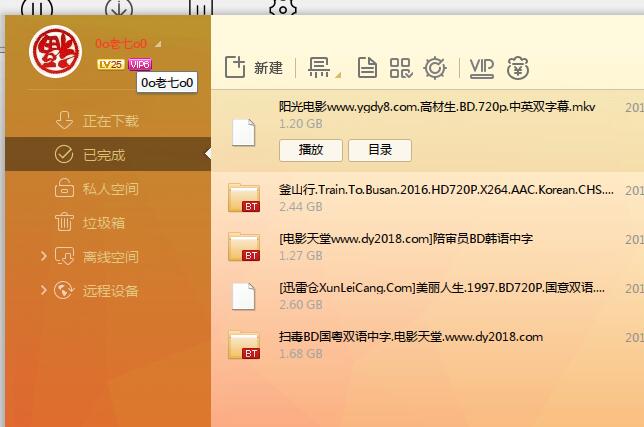
Task: Click the BT folder icon of 陪审员
Action: 244,247
